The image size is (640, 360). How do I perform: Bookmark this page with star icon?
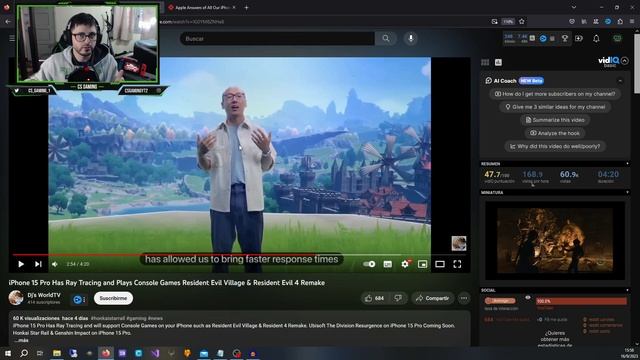(x=522, y=22)
